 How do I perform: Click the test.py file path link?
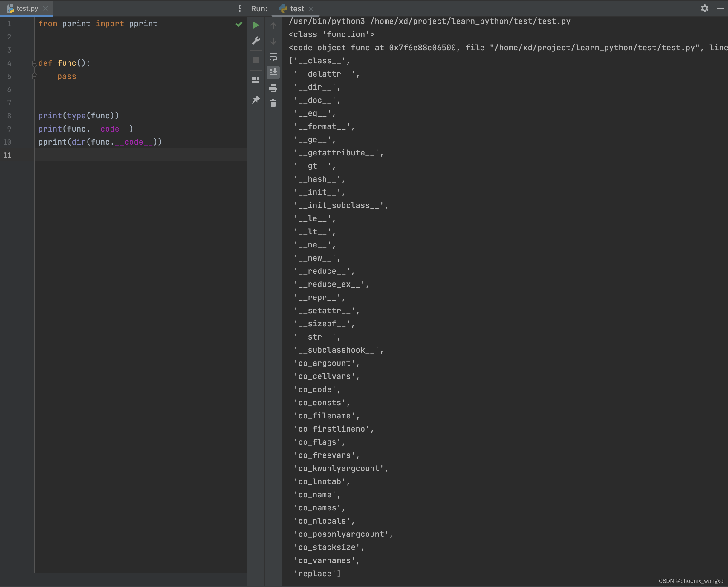click(x=470, y=21)
